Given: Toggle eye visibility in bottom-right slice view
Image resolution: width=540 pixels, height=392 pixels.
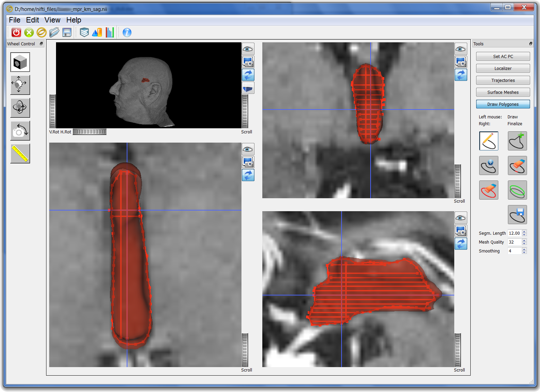Looking at the screenshot, I should [x=461, y=218].
